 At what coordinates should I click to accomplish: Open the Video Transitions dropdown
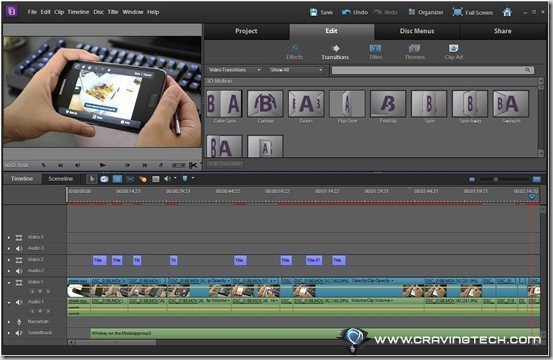tap(234, 70)
